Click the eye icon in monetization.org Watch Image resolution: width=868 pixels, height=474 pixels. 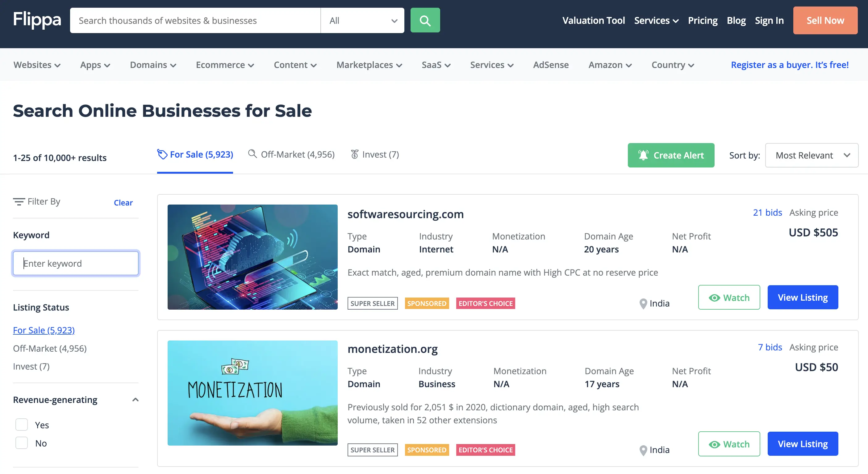click(714, 444)
